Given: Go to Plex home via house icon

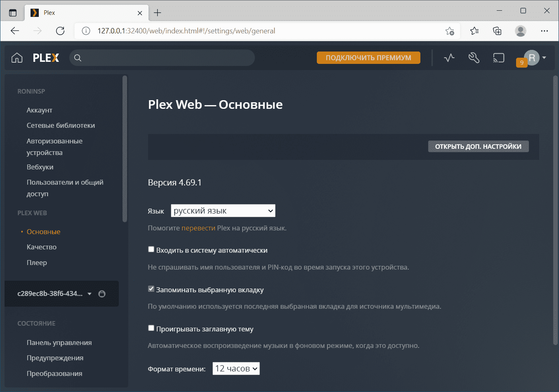Looking at the screenshot, I should (17, 58).
